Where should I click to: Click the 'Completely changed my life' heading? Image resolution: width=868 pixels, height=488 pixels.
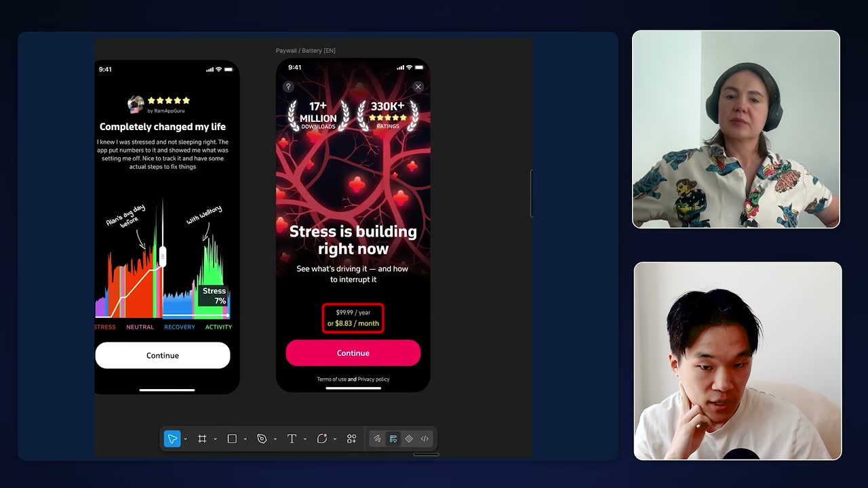(163, 127)
